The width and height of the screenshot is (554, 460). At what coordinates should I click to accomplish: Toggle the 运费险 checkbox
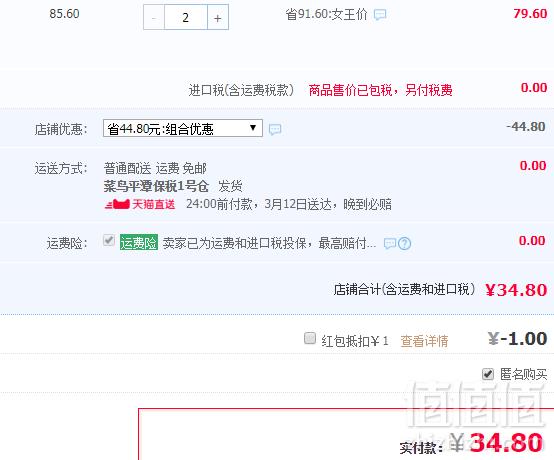(x=109, y=240)
